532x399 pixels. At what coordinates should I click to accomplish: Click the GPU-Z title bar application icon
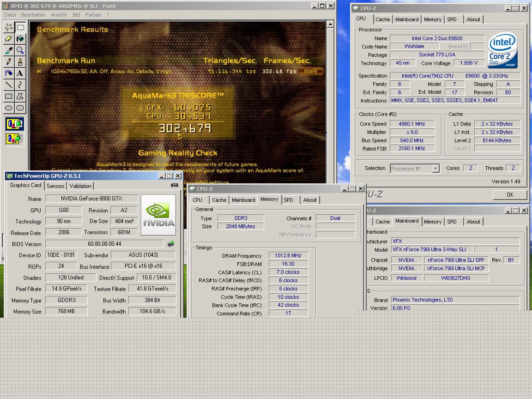[10, 176]
